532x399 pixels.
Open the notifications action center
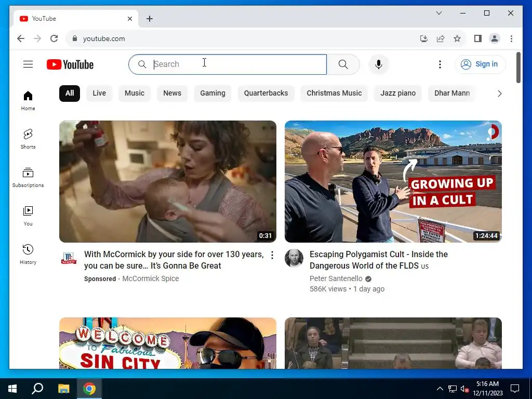click(515, 389)
